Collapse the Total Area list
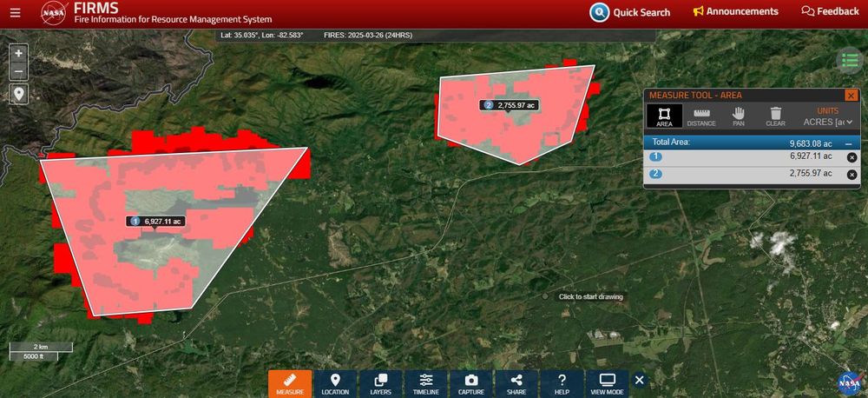 (x=848, y=143)
